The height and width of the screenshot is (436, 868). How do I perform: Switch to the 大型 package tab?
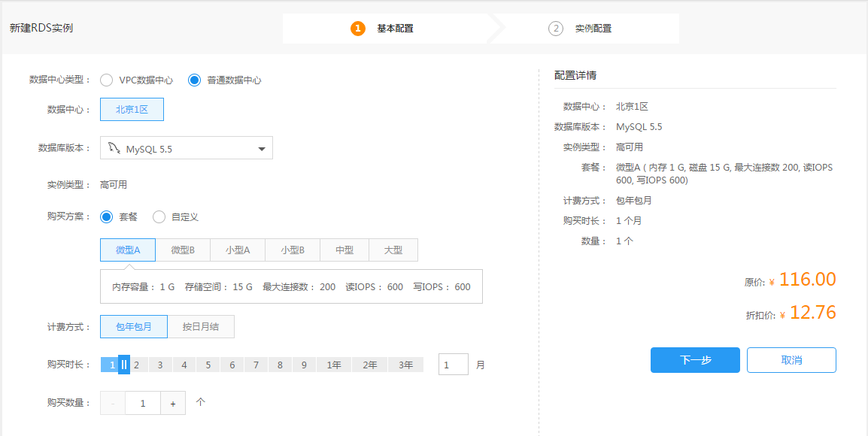[393, 250]
